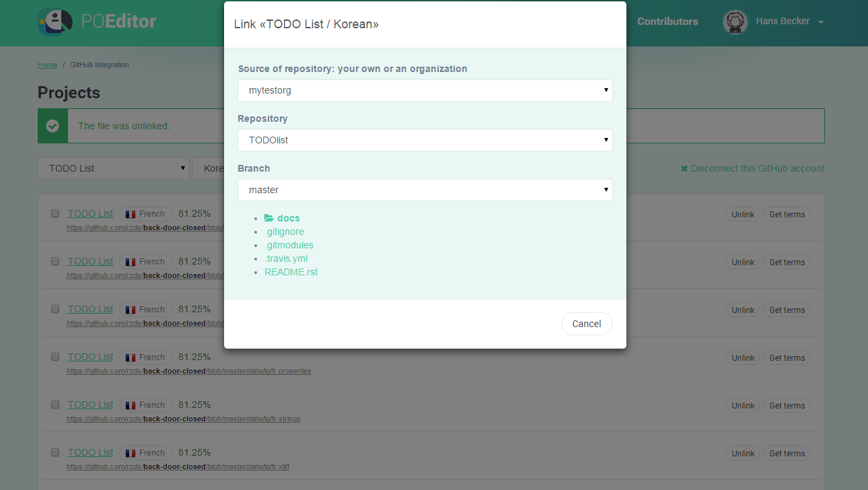Cancel the Link dialog
The image size is (868, 490).
pyautogui.click(x=587, y=324)
